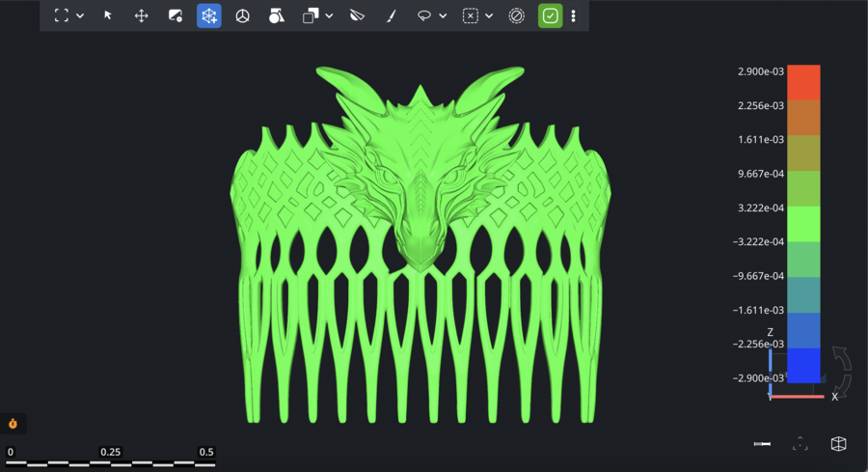Viewport: 868px width, 472px height.
Task: Open the three-dot more options menu
Action: 574,15
